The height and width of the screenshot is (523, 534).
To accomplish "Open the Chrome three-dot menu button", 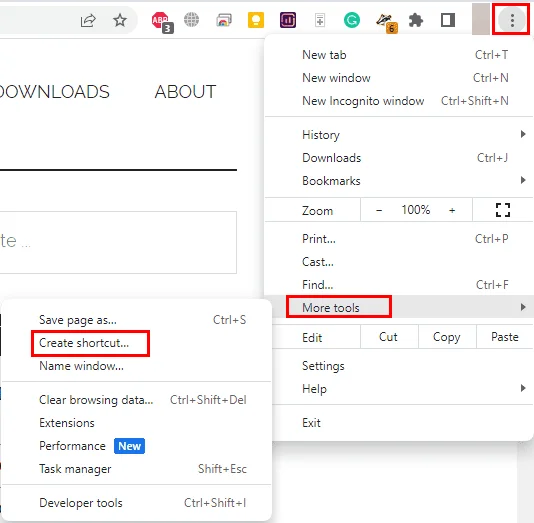I will 512,20.
